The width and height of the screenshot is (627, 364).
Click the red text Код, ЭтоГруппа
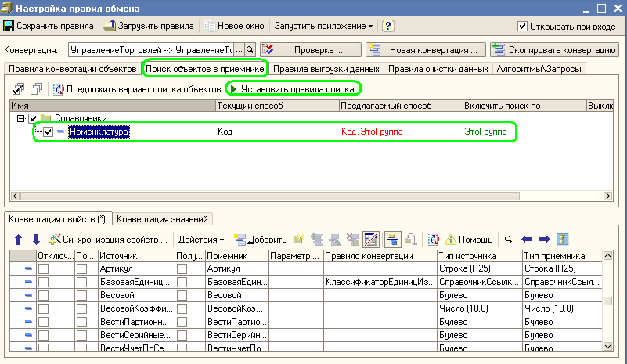pyautogui.click(x=372, y=132)
